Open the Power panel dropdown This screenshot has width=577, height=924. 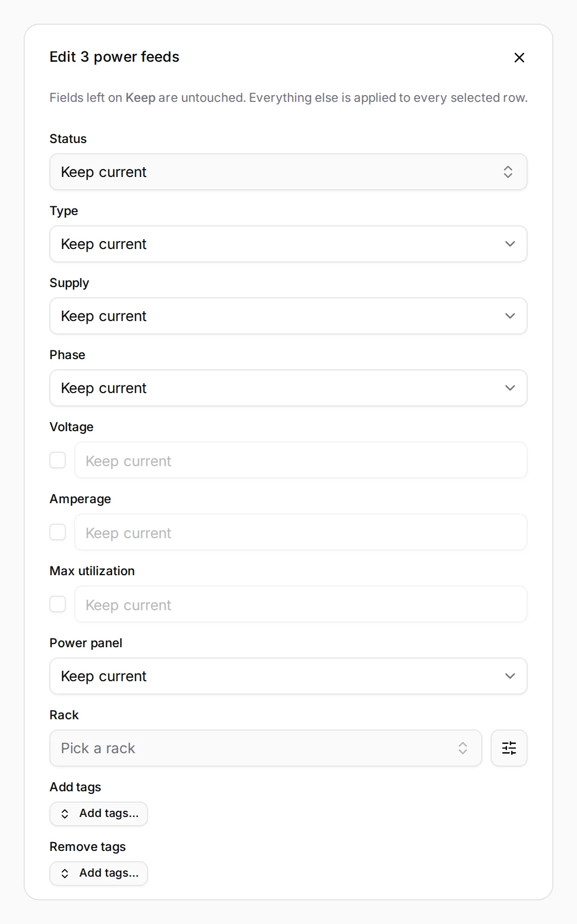click(288, 676)
